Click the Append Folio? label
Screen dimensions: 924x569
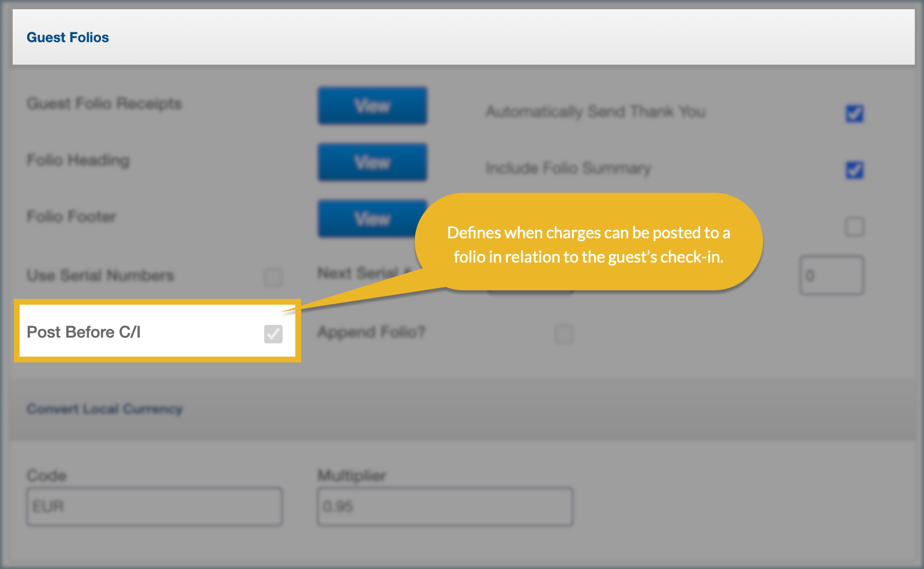tap(371, 332)
